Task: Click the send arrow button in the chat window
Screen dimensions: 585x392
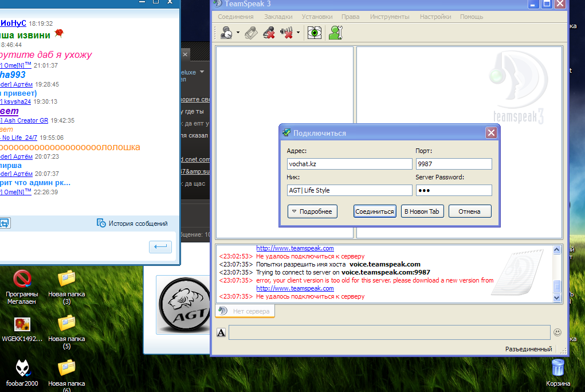Action: pyautogui.click(x=160, y=247)
